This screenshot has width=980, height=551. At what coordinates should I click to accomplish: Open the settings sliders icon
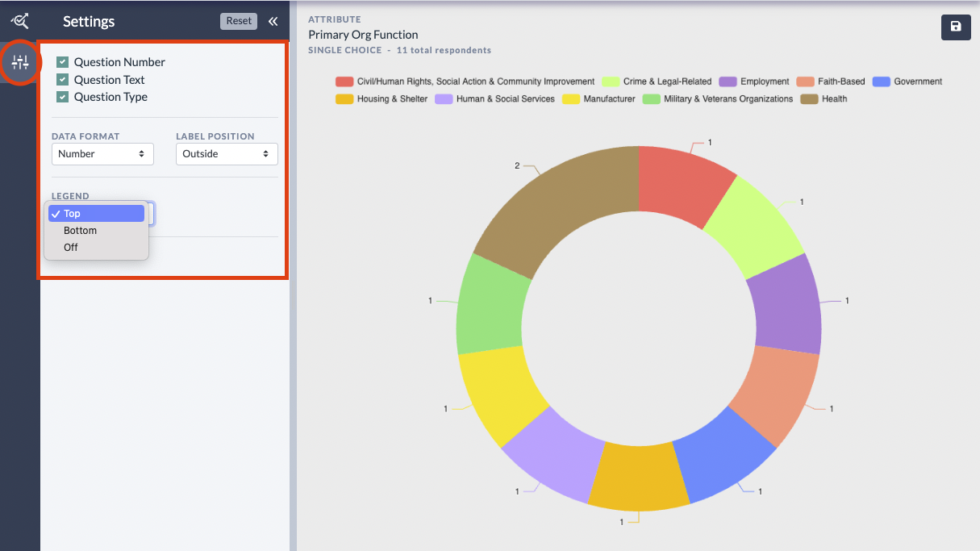(20, 63)
